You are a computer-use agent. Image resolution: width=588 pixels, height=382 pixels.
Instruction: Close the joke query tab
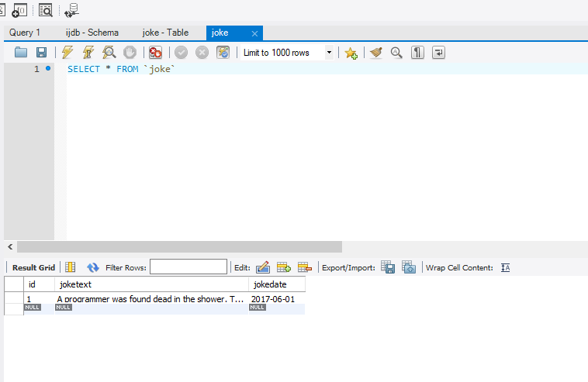pos(254,34)
